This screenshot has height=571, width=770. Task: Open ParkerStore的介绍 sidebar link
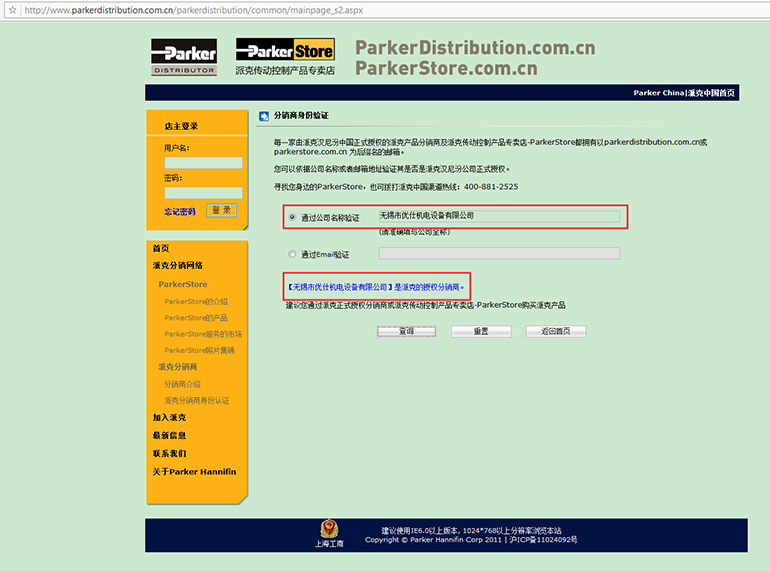(196, 301)
